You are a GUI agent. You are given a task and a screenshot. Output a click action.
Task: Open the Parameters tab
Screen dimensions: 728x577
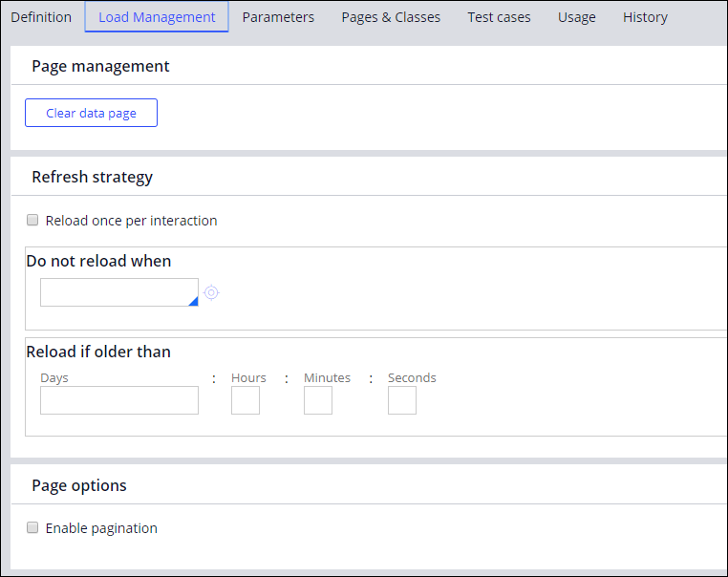pos(278,17)
